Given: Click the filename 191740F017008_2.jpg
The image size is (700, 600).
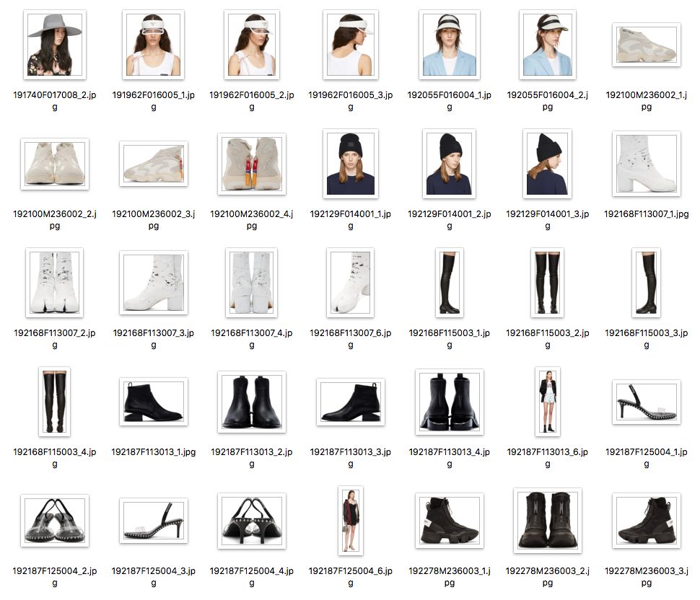Looking at the screenshot, I should [54, 101].
